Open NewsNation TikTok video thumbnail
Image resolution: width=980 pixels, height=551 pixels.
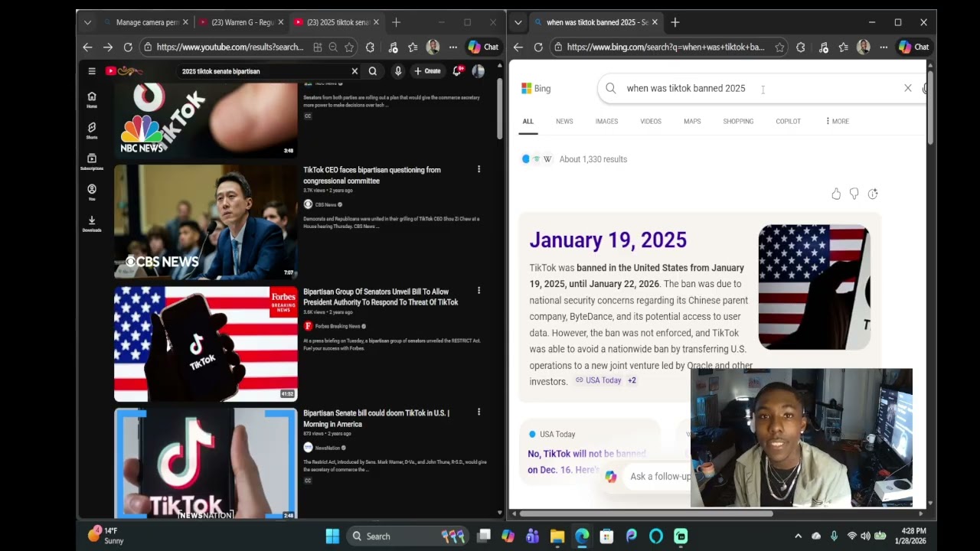pos(206,464)
